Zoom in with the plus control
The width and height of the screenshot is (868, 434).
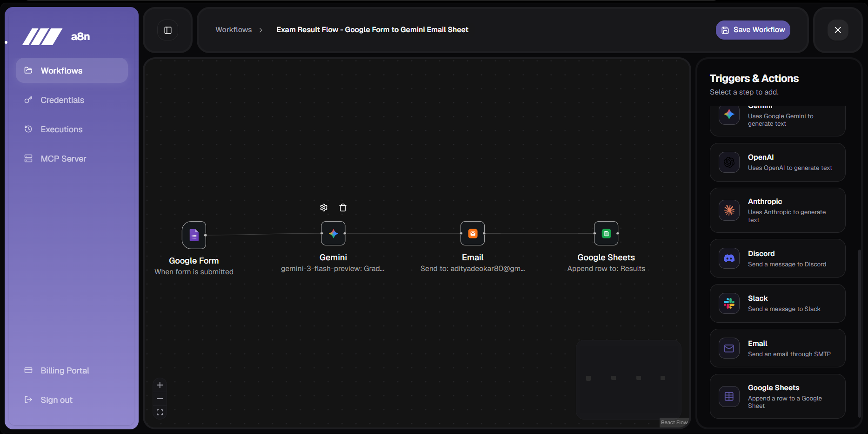point(160,385)
